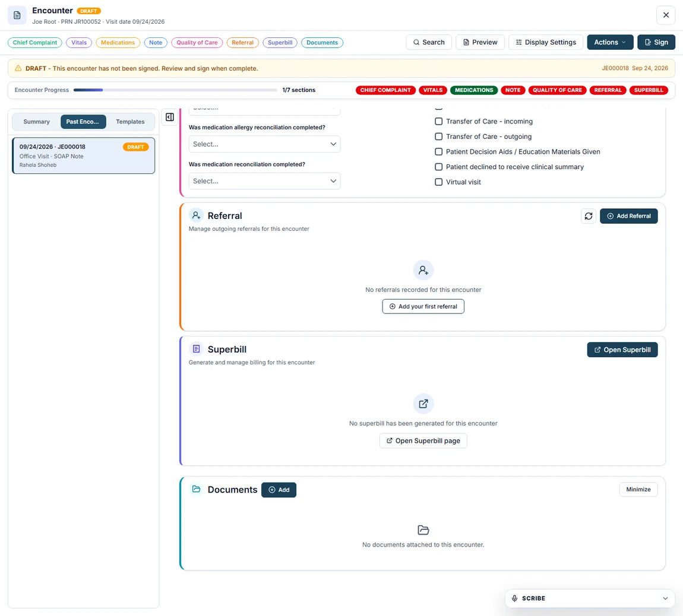Image resolution: width=683 pixels, height=616 pixels.
Task: Open the Actions dropdown menu
Action: [x=610, y=42]
